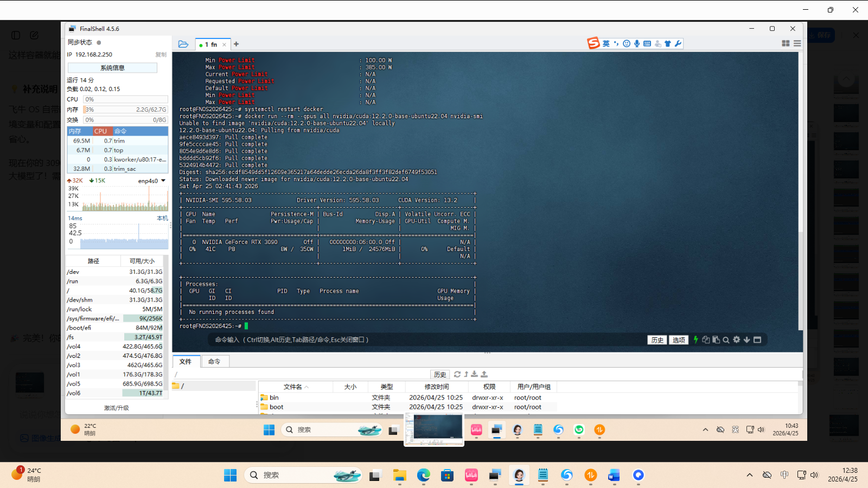Click the command input field in terminal
The image size is (868, 488).
[x=423, y=340]
